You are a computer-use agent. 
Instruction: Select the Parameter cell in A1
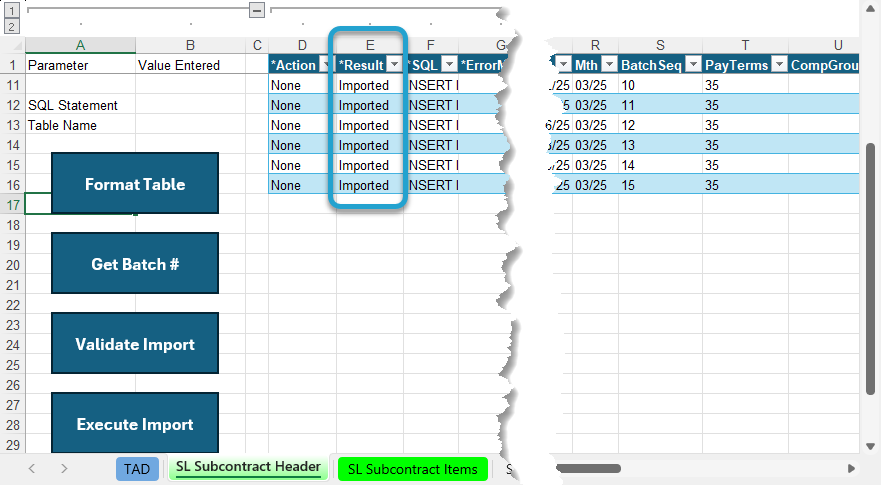(80, 65)
